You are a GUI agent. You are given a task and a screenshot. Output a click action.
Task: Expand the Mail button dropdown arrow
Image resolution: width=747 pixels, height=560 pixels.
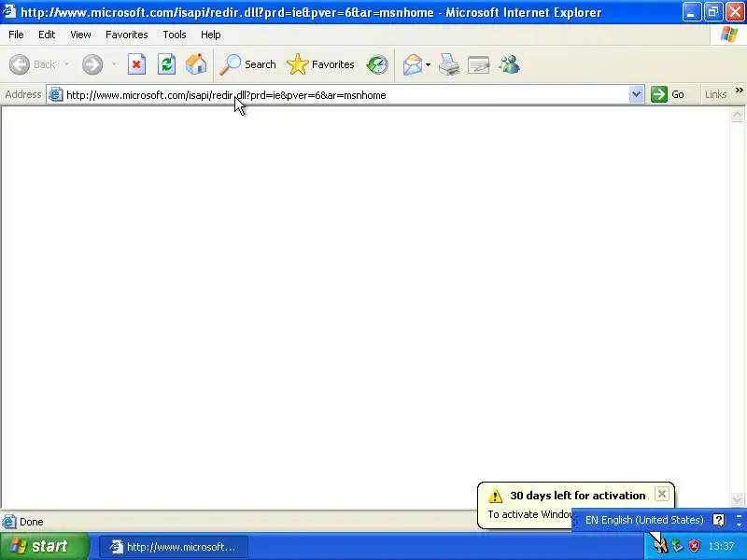click(x=428, y=64)
